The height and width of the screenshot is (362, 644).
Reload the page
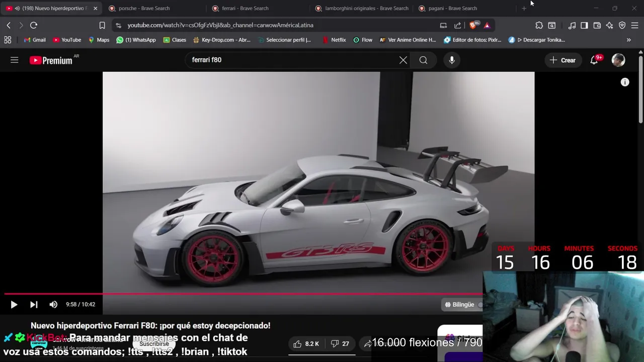[x=34, y=25]
